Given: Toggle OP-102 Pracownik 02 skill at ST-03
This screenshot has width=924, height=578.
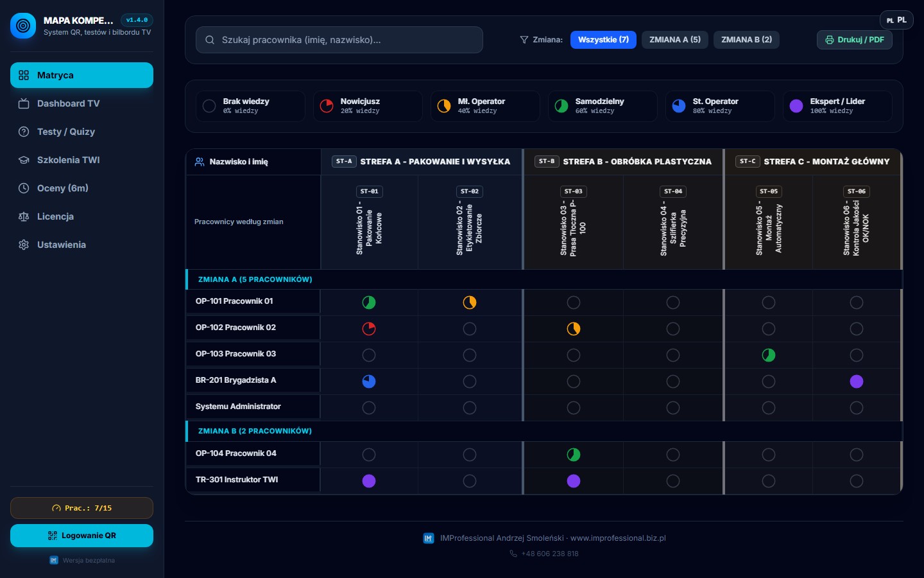Looking at the screenshot, I should tap(574, 329).
